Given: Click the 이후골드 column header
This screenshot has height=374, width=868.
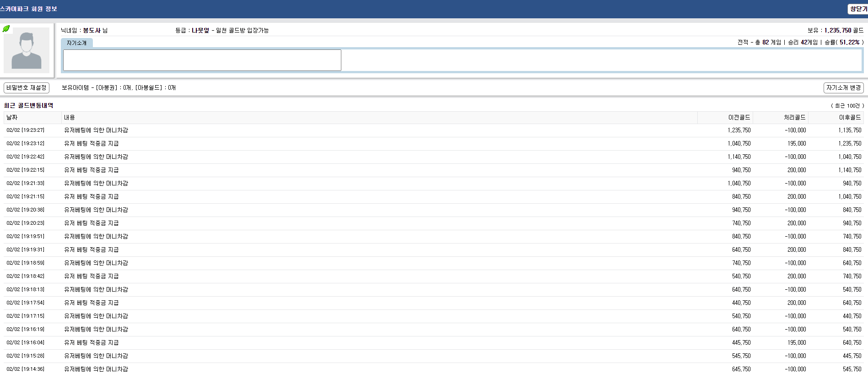Looking at the screenshot, I should coord(836,118).
